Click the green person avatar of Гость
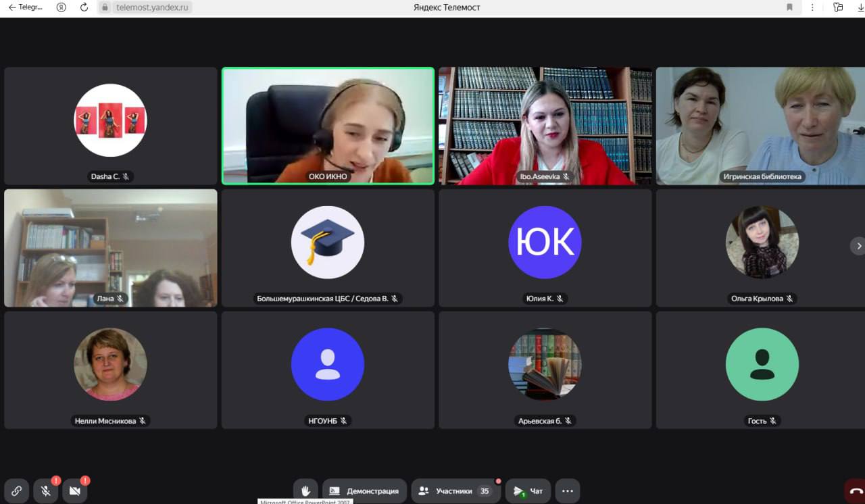The image size is (865, 504). (x=762, y=365)
